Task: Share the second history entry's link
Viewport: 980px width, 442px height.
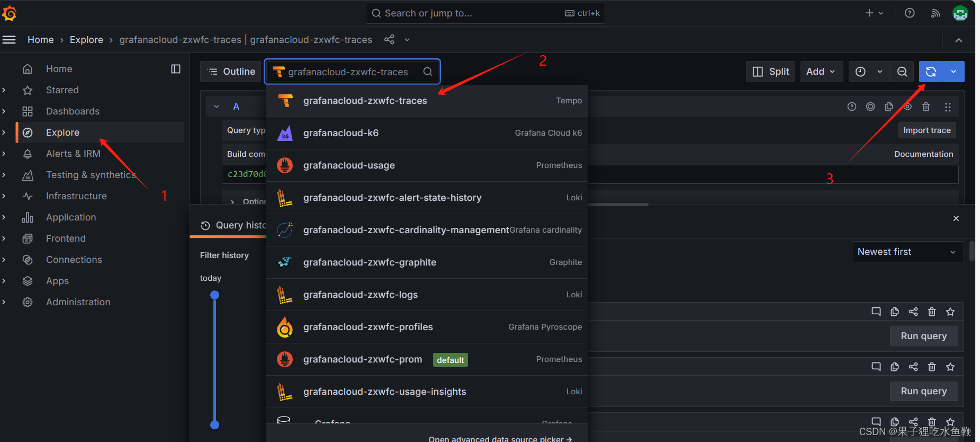Action: tap(913, 367)
